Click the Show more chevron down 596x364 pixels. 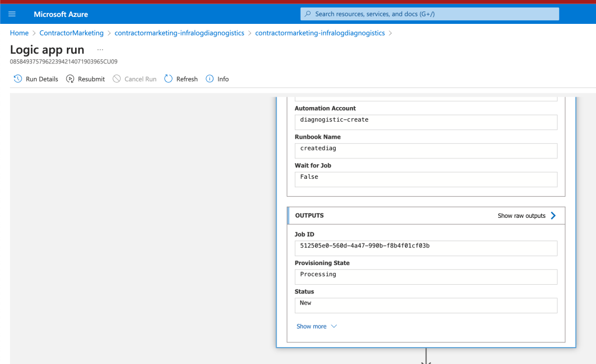[x=334, y=326]
